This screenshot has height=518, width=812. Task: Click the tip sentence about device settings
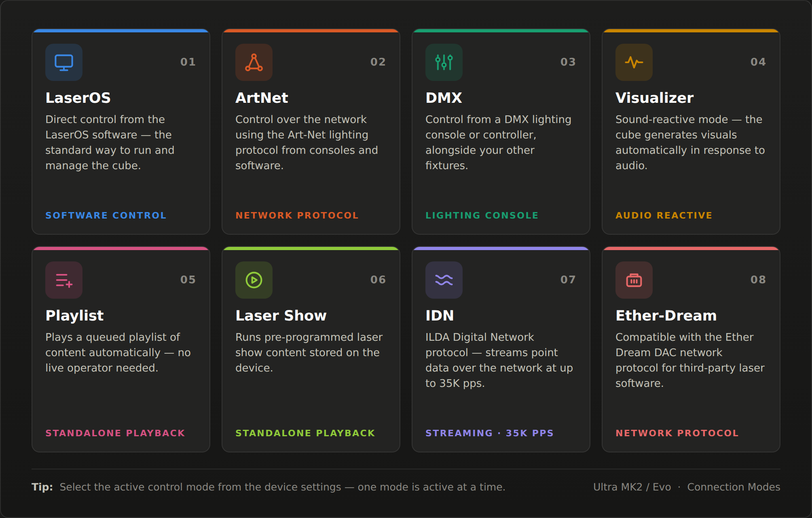point(283,487)
